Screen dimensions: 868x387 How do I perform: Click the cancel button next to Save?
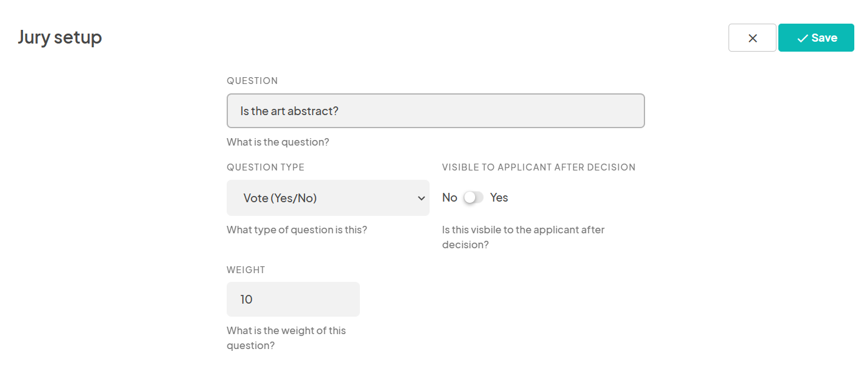[752, 37]
